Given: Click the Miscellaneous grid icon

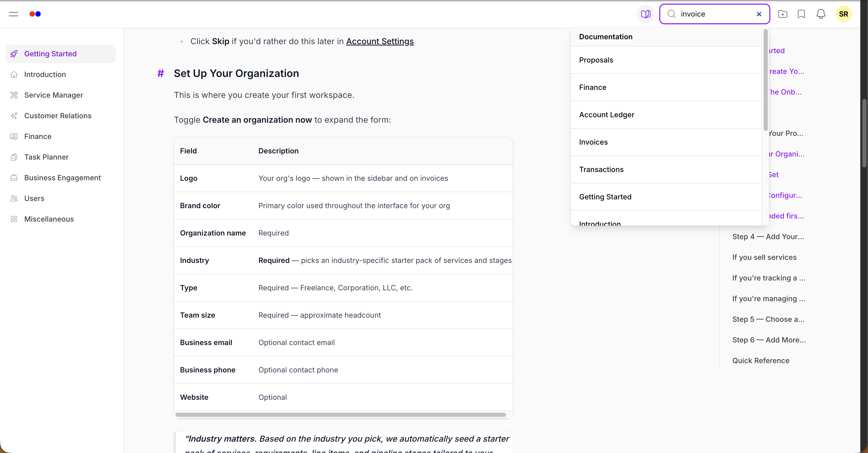Looking at the screenshot, I should pyautogui.click(x=14, y=219).
